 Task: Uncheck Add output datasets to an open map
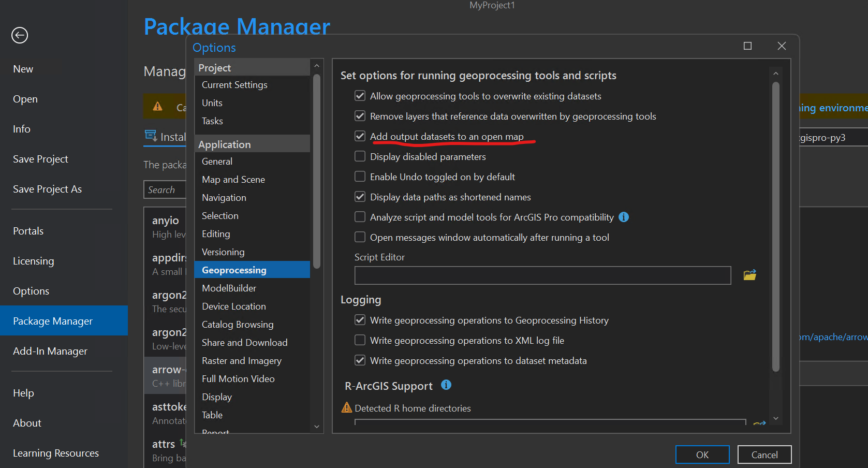[x=360, y=136]
